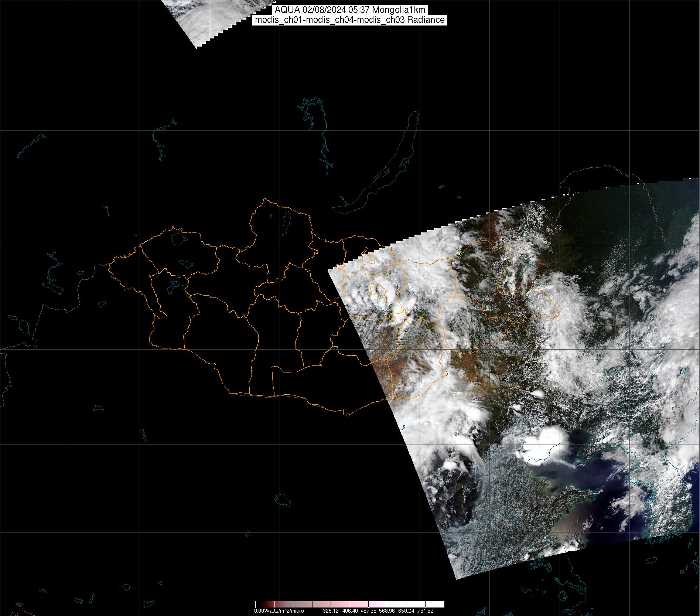The image size is (700, 616).
Task: Click the 487.68 value on the colorbar
Action: (x=369, y=611)
